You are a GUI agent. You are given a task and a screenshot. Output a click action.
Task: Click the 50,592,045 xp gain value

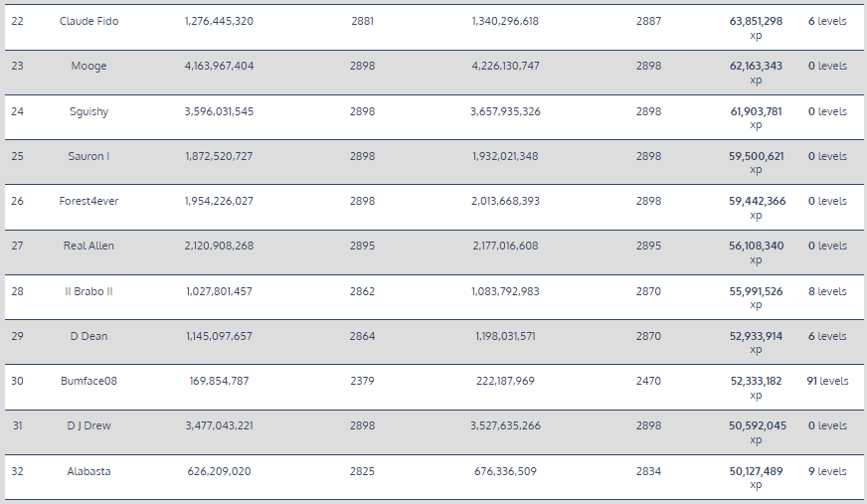pos(756,425)
